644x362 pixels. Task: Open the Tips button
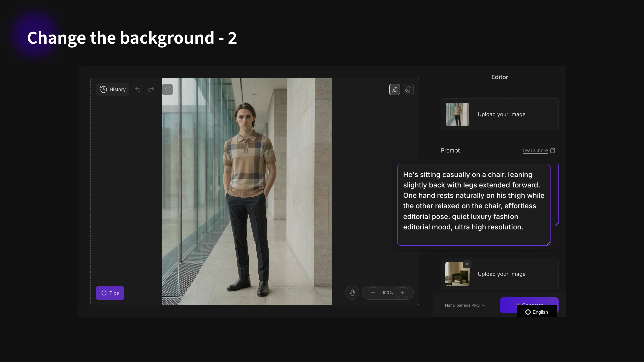click(110, 293)
